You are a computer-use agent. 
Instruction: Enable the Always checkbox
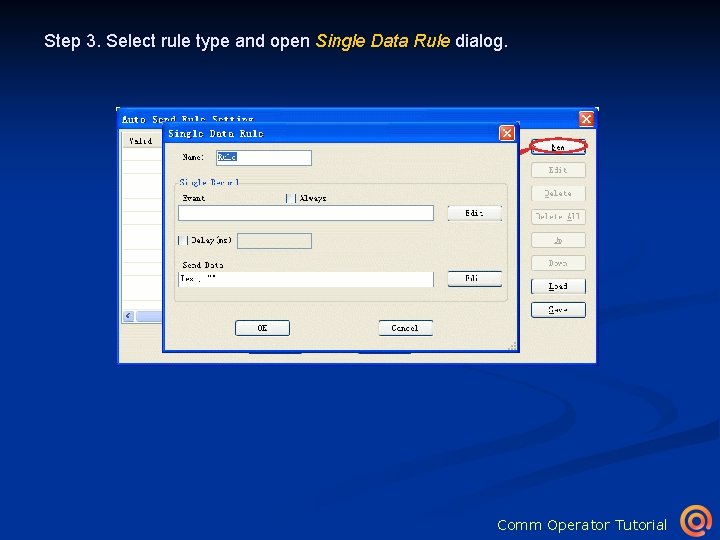[x=290, y=198]
